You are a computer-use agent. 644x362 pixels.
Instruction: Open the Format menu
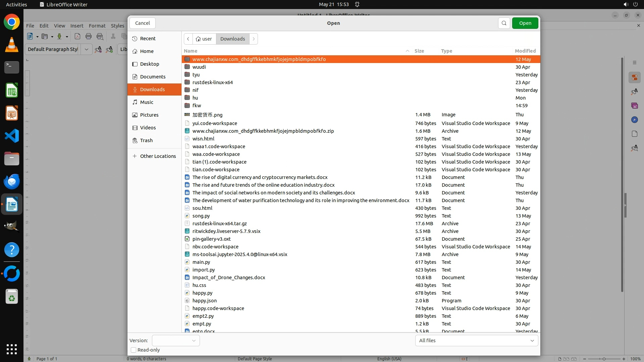coord(97,26)
